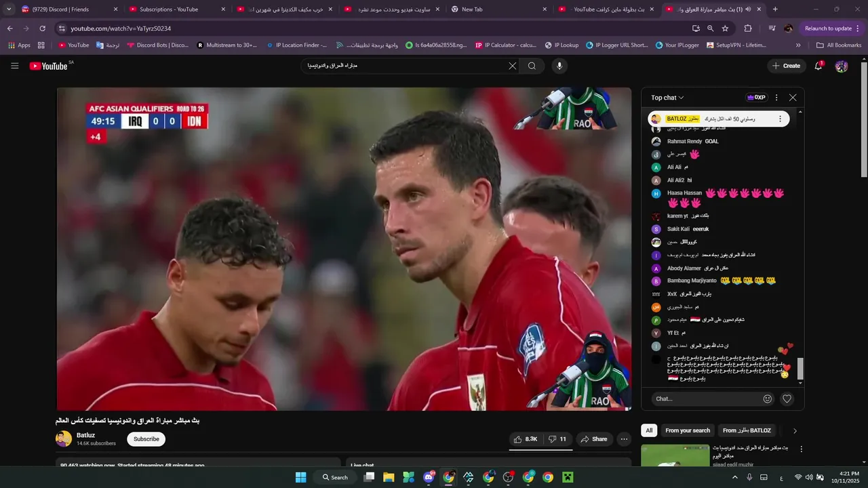Open the chat options three-dot menu

[776, 98]
